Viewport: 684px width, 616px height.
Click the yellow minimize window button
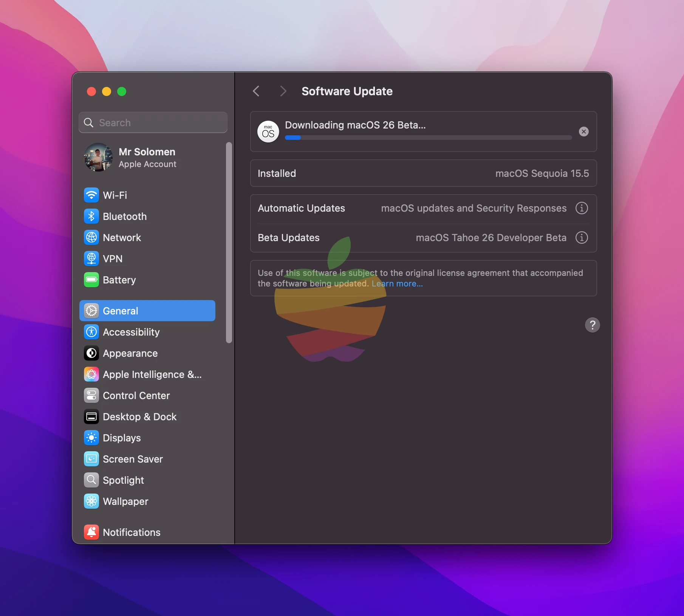coord(107,91)
